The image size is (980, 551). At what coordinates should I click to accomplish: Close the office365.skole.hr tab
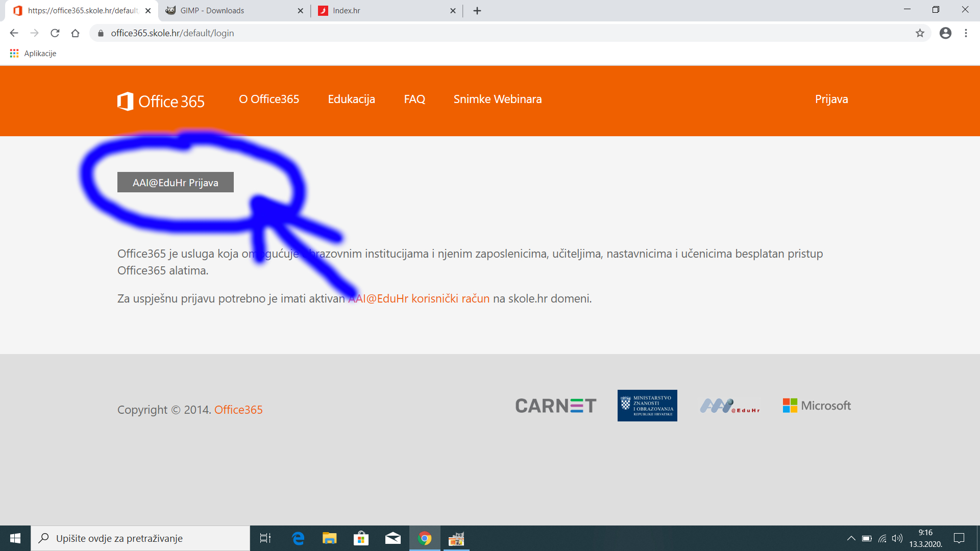pos(148,11)
